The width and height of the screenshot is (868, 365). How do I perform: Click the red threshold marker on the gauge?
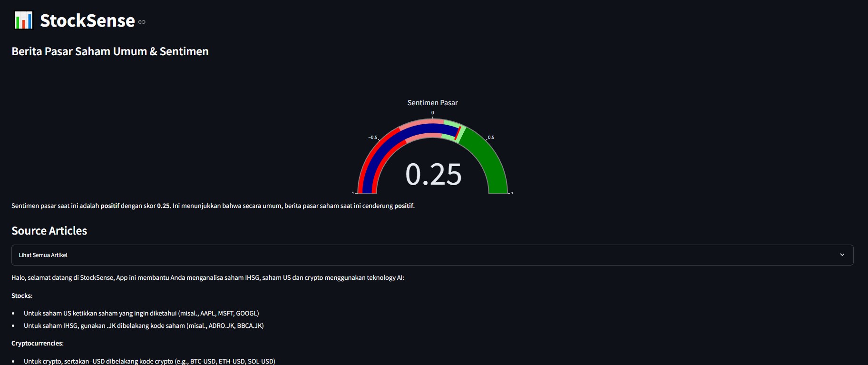point(458,133)
